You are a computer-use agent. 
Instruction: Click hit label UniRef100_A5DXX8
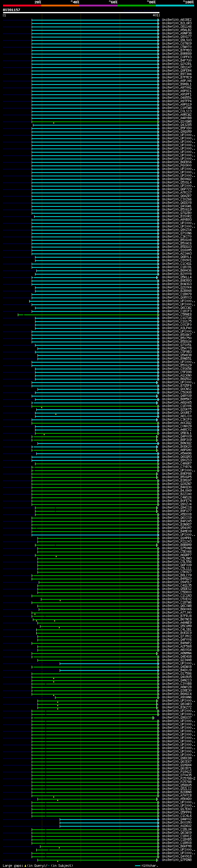(x=176, y=514)
